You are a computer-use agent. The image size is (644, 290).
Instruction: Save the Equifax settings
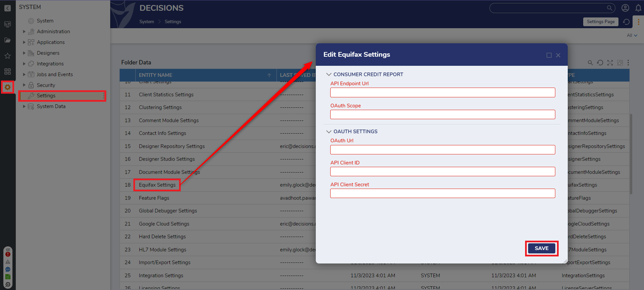point(542,248)
